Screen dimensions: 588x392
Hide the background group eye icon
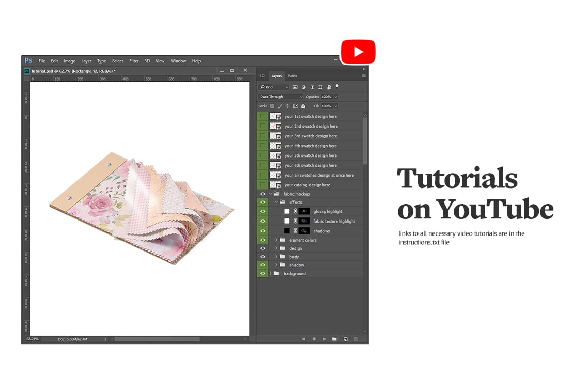[262, 274]
